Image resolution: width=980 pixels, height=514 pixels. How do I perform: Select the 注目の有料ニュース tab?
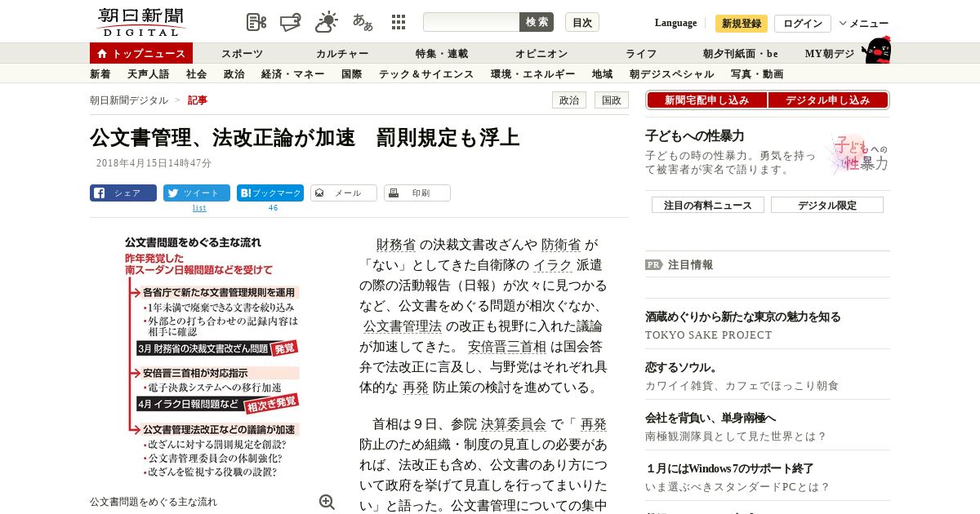tap(708, 205)
